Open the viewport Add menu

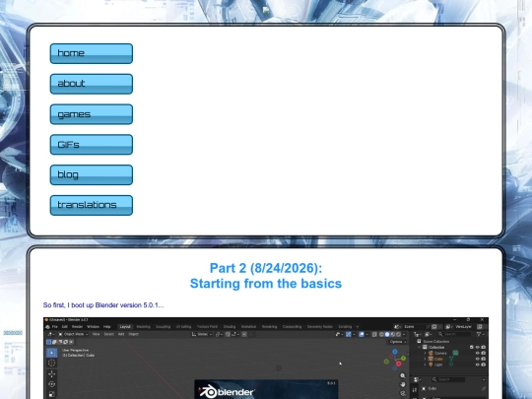[x=121, y=334]
